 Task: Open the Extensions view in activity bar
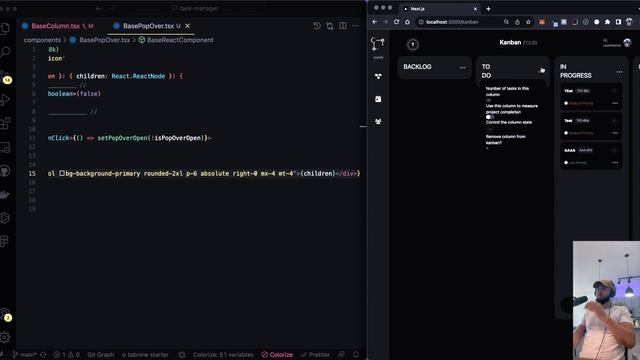pos(5,123)
